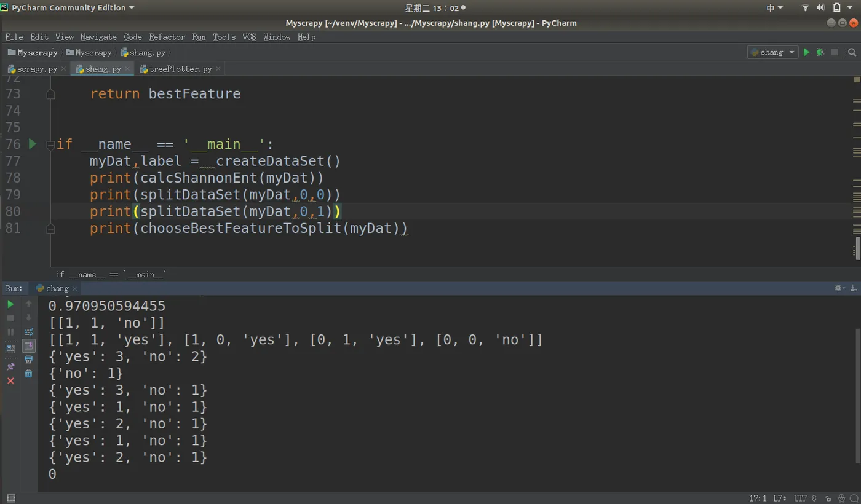Open the volume indicator
This screenshot has width=861, height=504.
(x=820, y=7)
